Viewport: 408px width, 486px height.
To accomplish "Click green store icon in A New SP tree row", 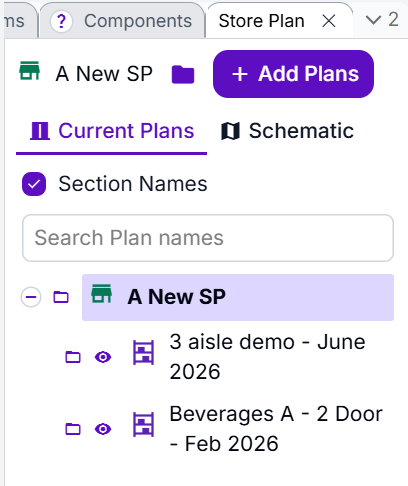I will click(x=102, y=294).
